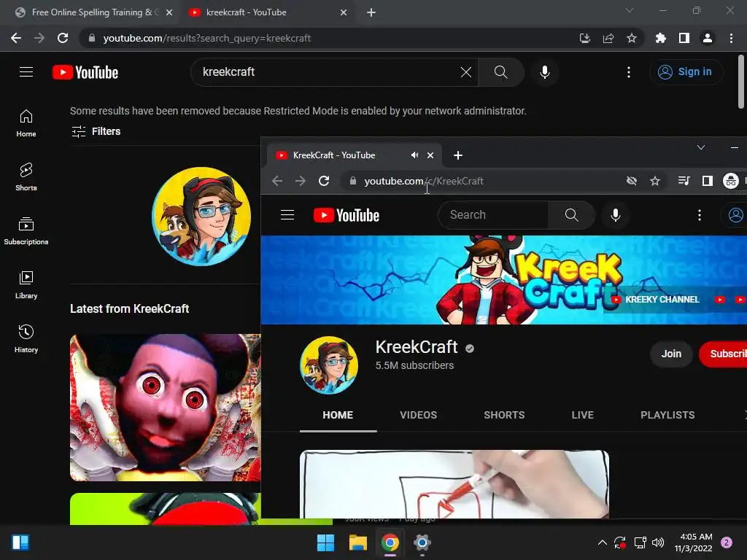747x560 pixels.
Task: Open the search Filters
Action: (96, 131)
